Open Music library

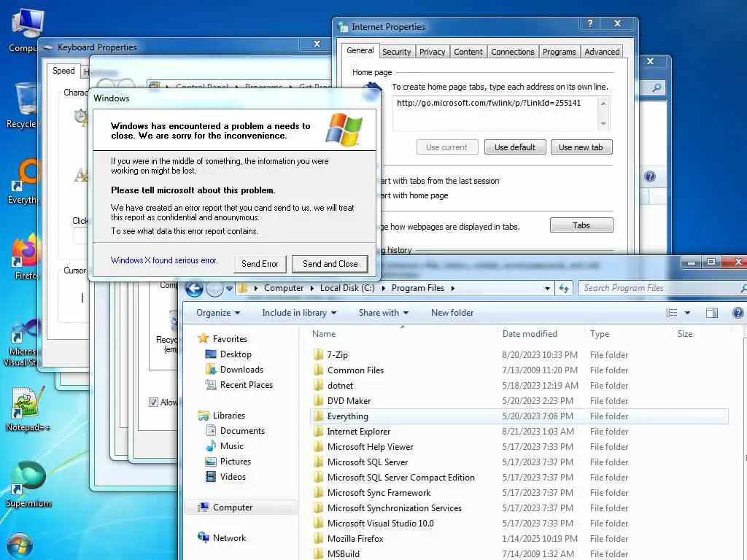pyautogui.click(x=231, y=446)
